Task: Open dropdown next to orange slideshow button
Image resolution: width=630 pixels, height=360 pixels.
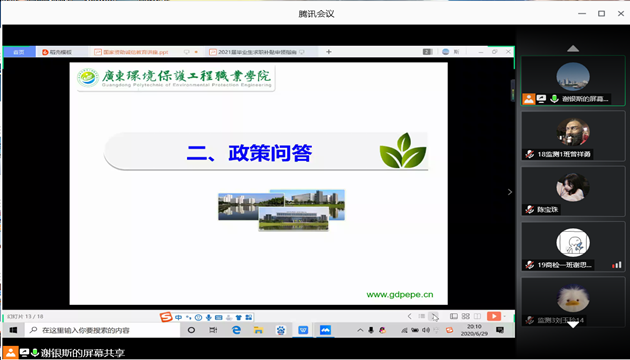Action: coord(504,316)
